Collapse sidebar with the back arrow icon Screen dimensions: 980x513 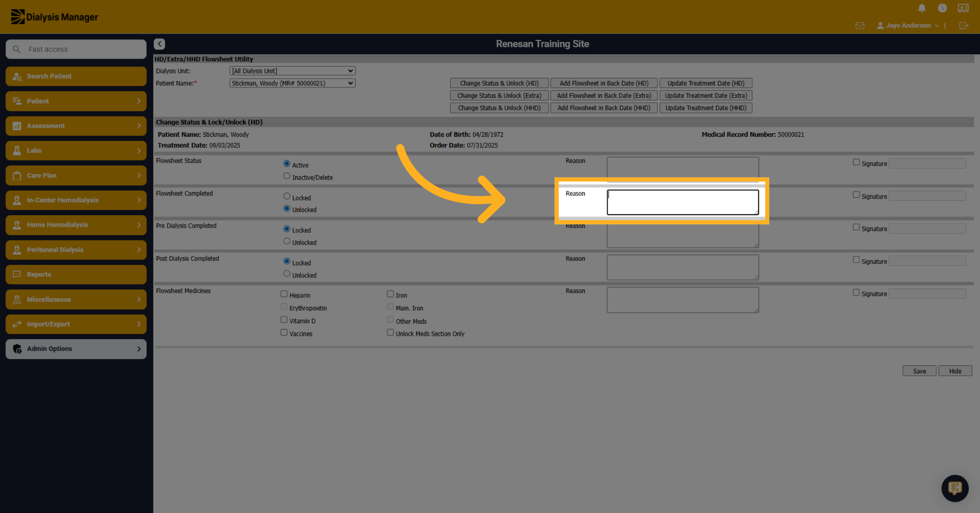160,44
